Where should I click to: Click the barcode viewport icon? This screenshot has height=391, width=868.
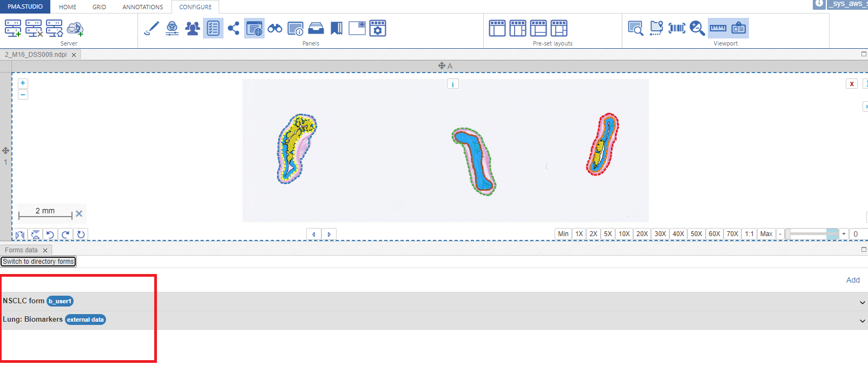[676, 28]
